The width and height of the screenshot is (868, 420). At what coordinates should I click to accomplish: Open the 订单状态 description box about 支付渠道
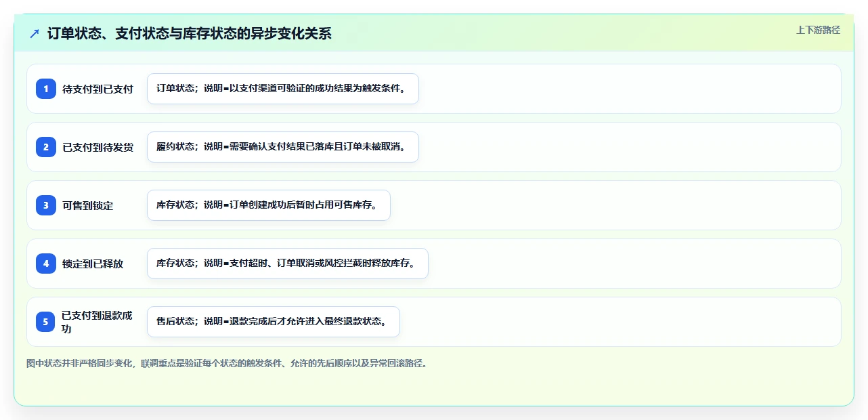283,89
